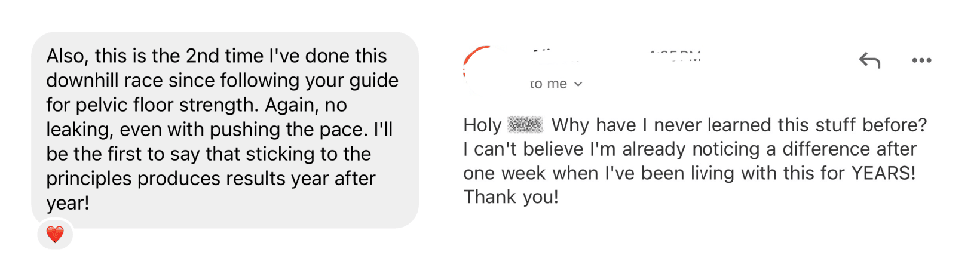This screenshot has width=980, height=264.
Task: Click the word "YEARS!" in the email
Action: point(883,173)
